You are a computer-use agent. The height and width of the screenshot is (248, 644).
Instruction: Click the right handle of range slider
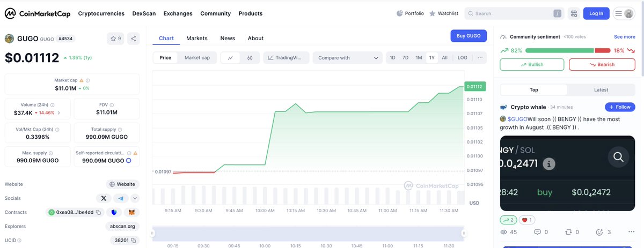[464, 233]
